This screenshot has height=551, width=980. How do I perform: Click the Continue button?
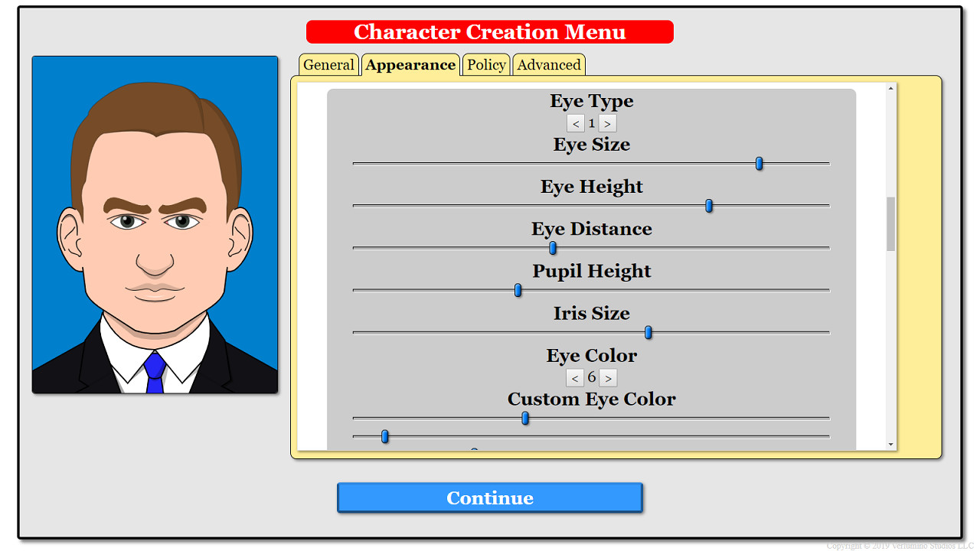pyautogui.click(x=490, y=497)
